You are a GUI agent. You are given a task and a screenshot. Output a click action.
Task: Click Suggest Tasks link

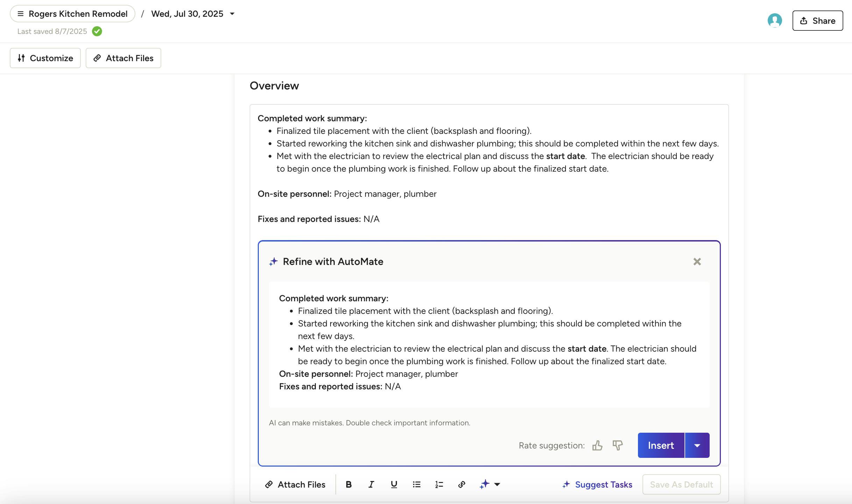pos(597,484)
